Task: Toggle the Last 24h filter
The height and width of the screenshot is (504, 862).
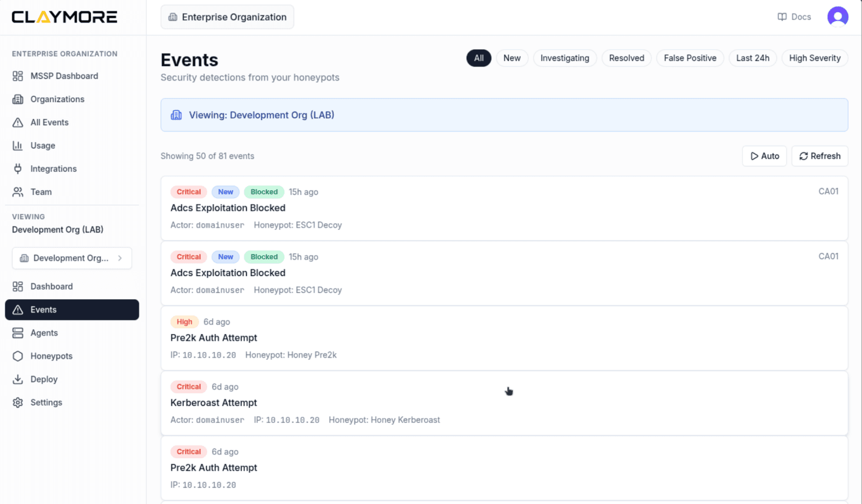Action: tap(753, 58)
